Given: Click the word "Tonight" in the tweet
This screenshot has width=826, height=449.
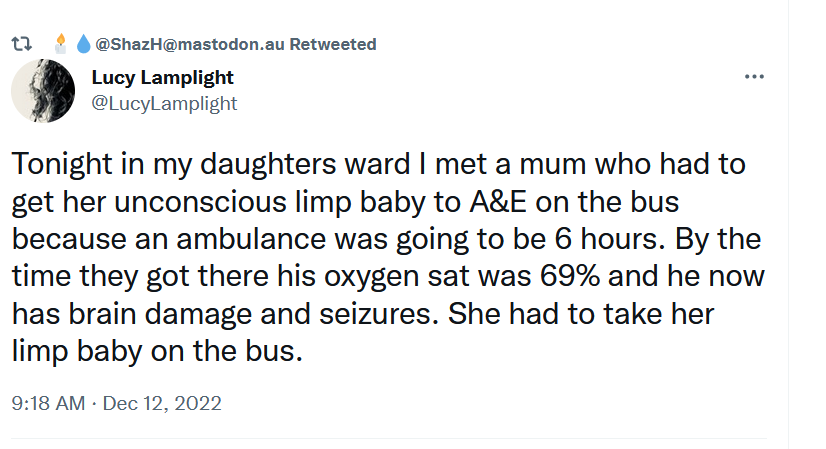Looking at the screenshot, I should pyautogui.click(x=67, y=164).
